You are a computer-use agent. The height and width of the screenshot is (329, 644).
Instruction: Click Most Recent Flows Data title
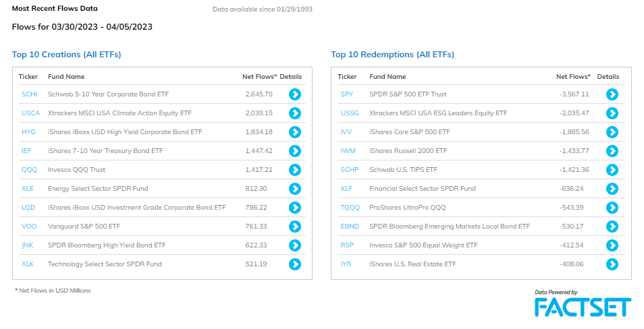click(x=55, y=8)
